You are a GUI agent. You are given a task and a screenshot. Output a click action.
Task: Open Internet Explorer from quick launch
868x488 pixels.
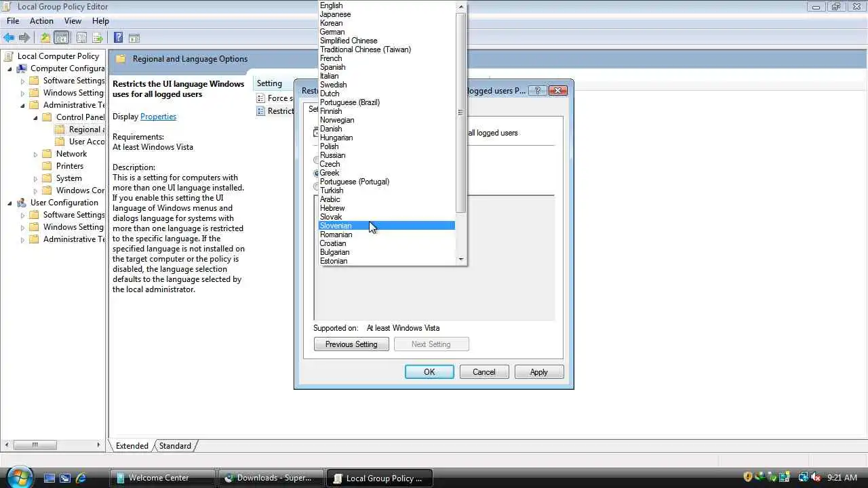81,478
